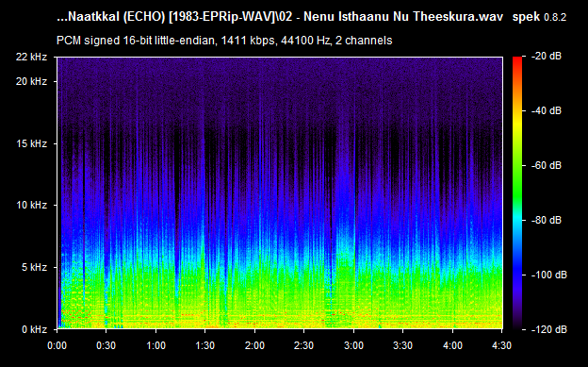Screen dimensions: 588x367
Task: Click the file name title ending Theeskura.wav
Action: 280,17
